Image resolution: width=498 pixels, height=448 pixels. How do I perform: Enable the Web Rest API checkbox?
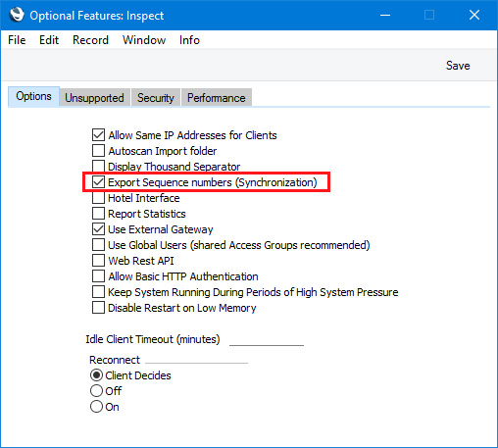tap(98, 261)
